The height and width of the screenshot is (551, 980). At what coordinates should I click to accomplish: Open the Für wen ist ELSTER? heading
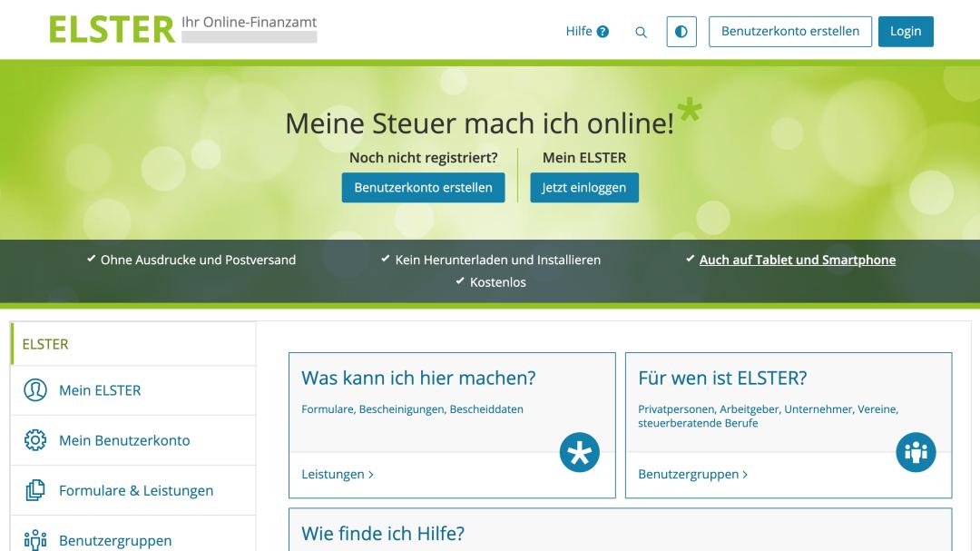pos(722,378)
